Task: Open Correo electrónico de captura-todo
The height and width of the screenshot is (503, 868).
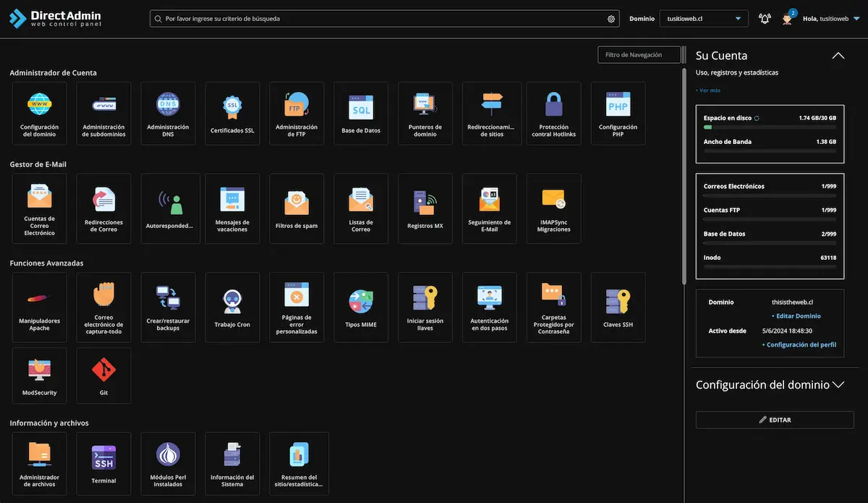Action: 103,307
